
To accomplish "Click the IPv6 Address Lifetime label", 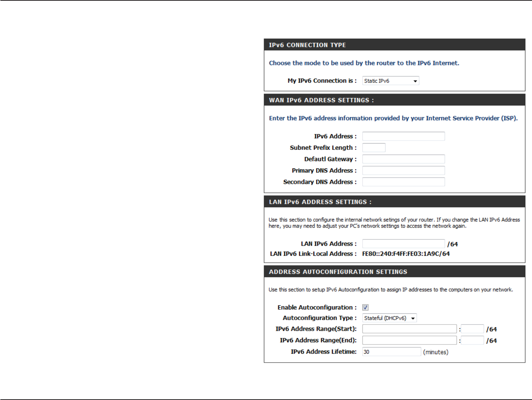I will point(324,352).
